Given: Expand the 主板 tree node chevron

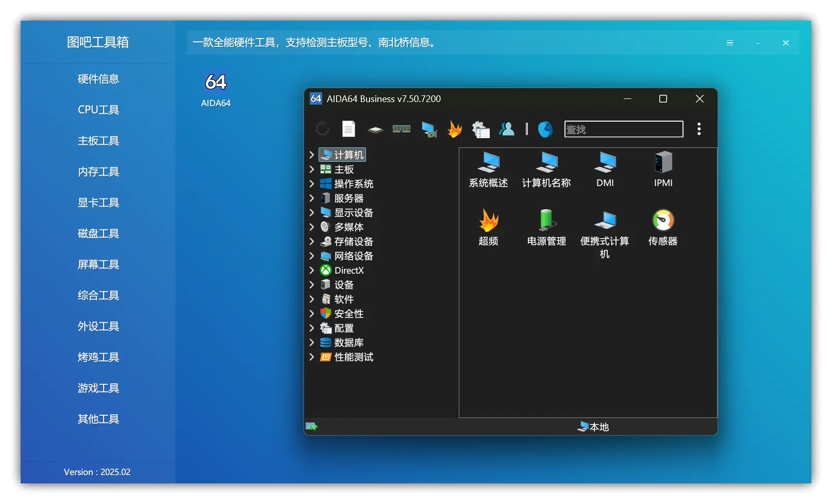Looking at the screenshot, I should (311, 169).
